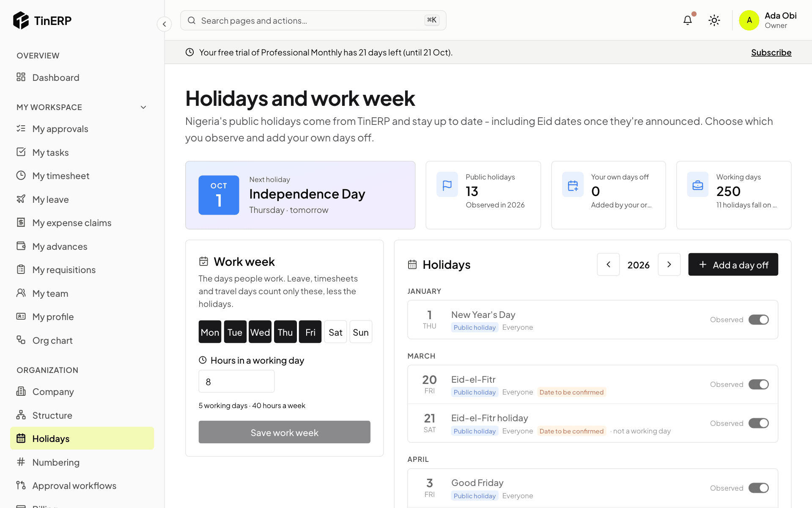Click the Numbering hash icon
812x508 pixels.
click(21, 462)
